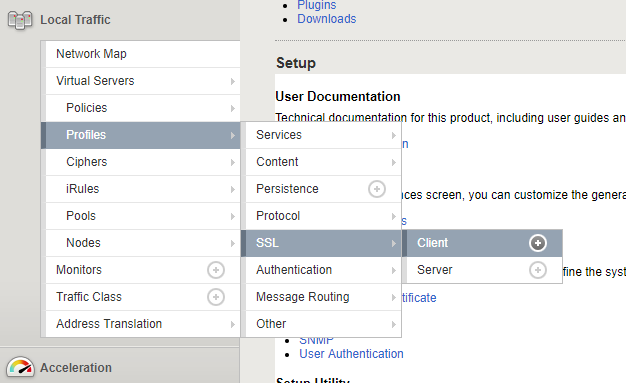Open the Server SSL profiles list

484,270
